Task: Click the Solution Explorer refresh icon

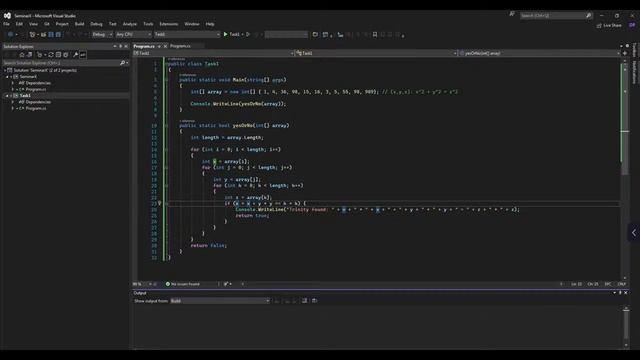Action: pos(51,55)
